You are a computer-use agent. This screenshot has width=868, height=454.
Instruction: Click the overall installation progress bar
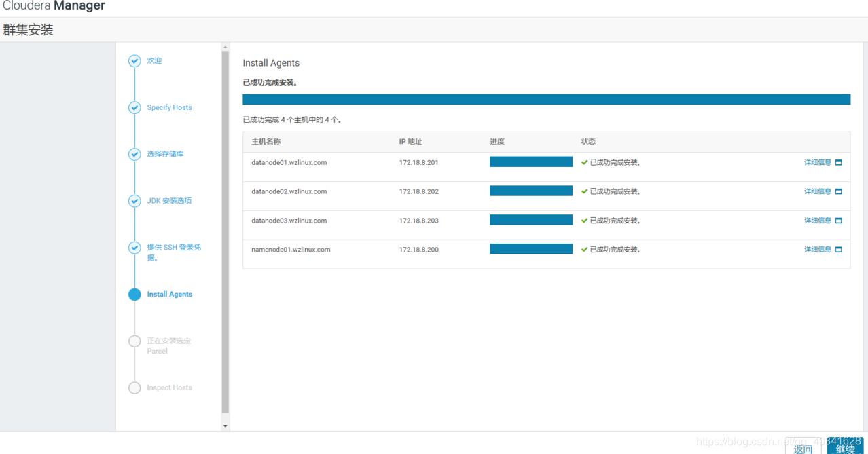[x=547, y=100]
